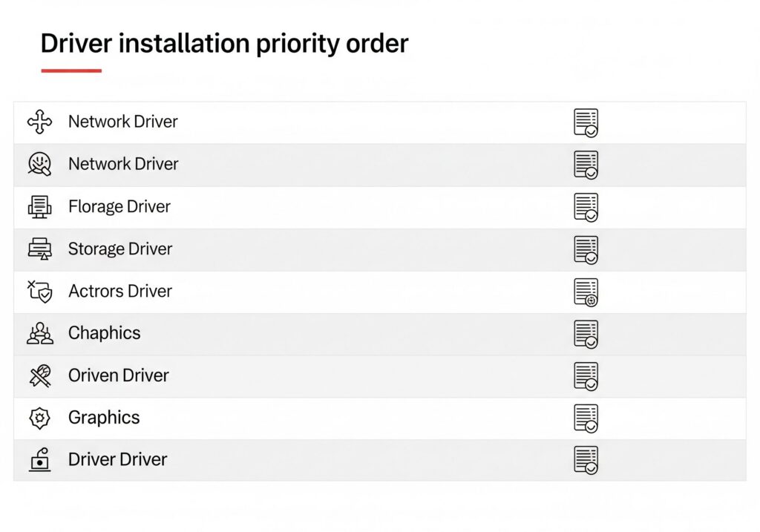Click the four-way arrows icon

40,122
